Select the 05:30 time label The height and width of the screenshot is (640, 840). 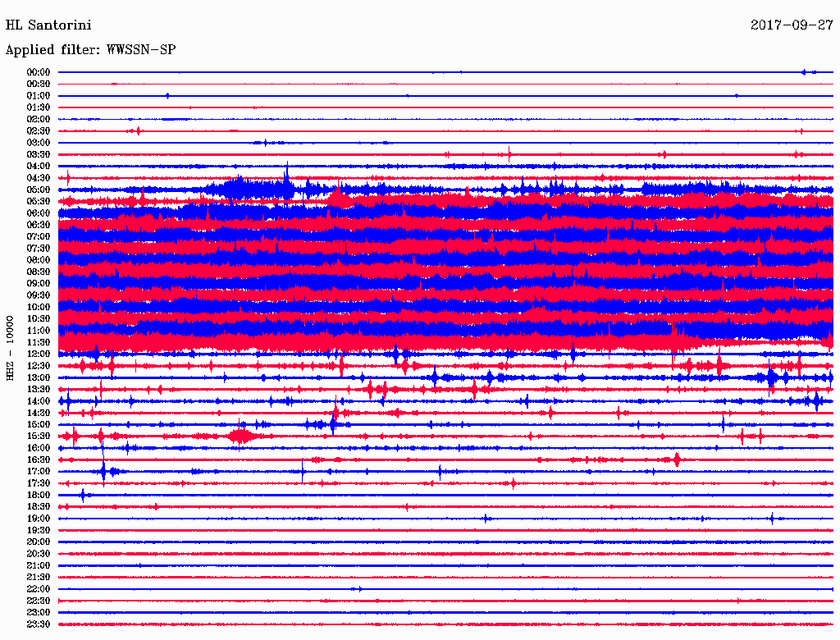pos(39,202)
